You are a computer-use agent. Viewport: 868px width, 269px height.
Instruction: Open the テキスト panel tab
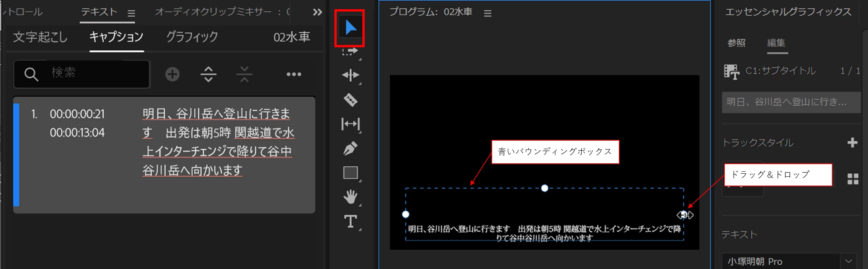pyautogui.click(x=99, y=12)
